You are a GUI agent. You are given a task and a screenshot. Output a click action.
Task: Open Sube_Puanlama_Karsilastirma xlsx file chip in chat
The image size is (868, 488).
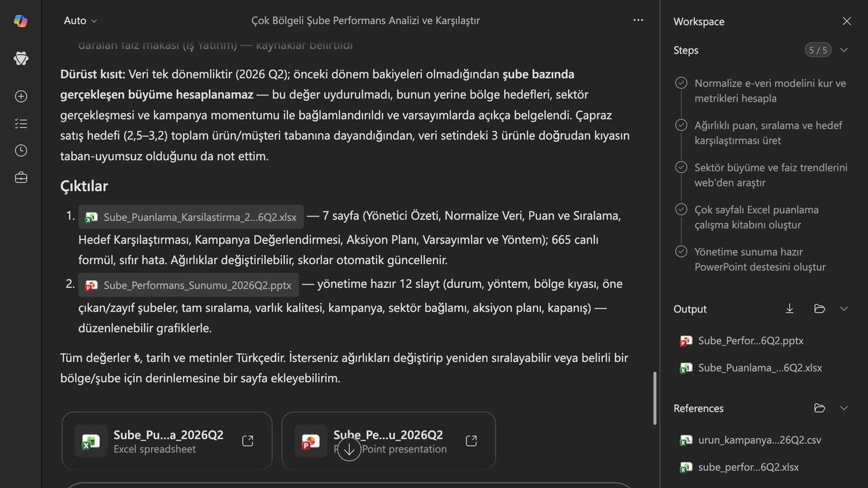tap(191, 217)
